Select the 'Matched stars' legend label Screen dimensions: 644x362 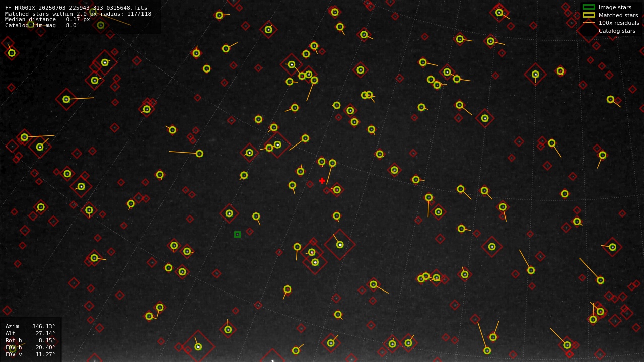coord(618,15)
